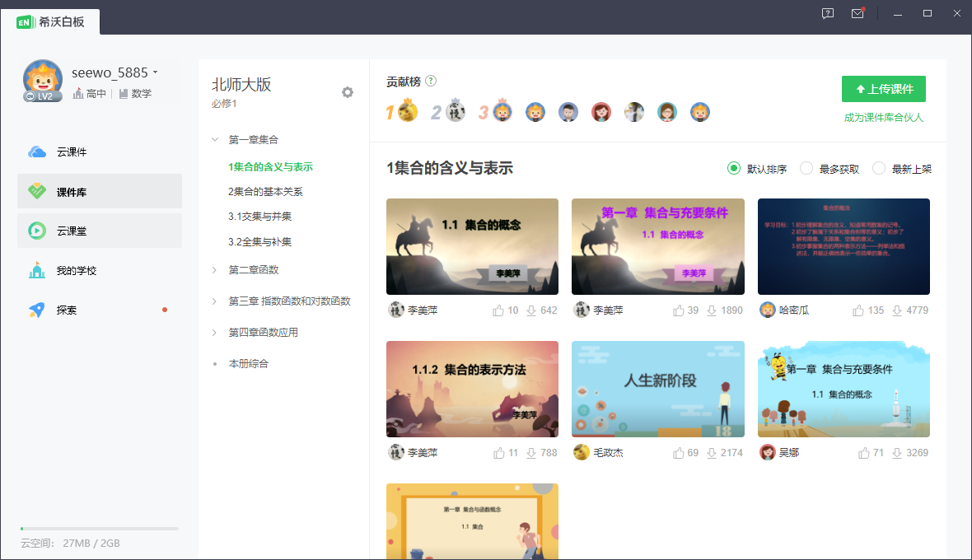The image size is (972, 560).
Task: Open 李美萍's 1.1 集合的概念 courseware thumbnail
Action: click(x=471, y=245)
